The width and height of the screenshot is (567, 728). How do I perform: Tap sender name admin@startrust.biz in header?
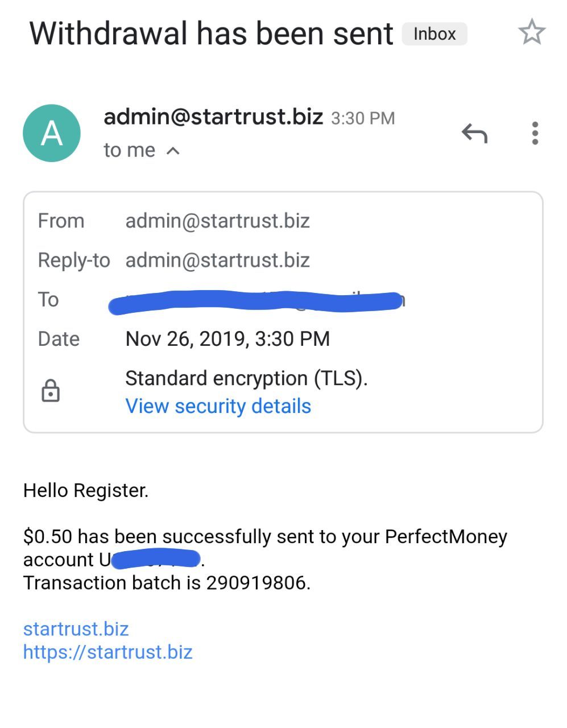(213, 117)
